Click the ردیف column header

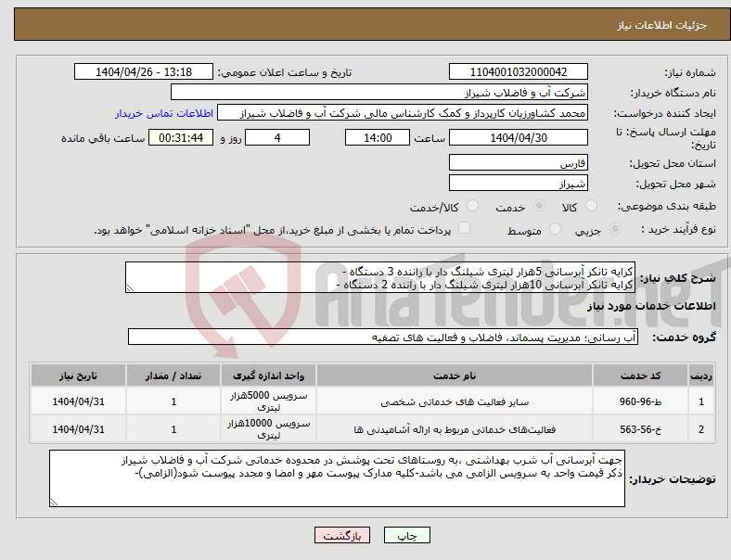[701, 375]
